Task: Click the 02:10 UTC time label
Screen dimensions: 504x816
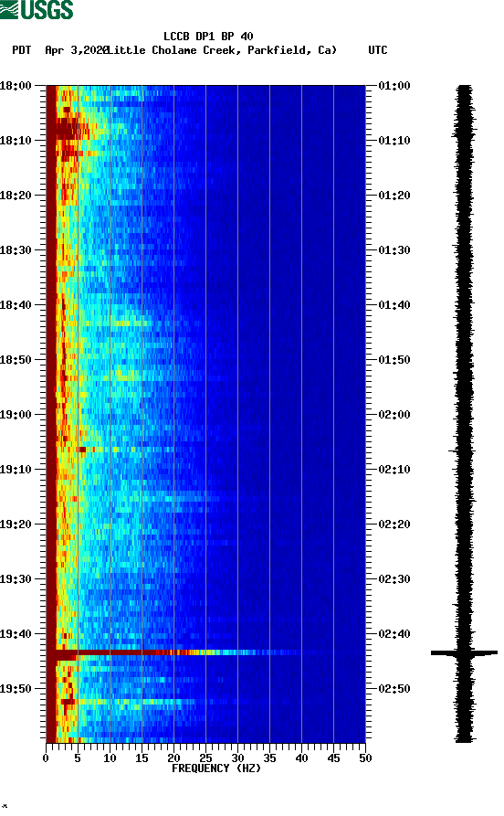Action: point(394,470)
